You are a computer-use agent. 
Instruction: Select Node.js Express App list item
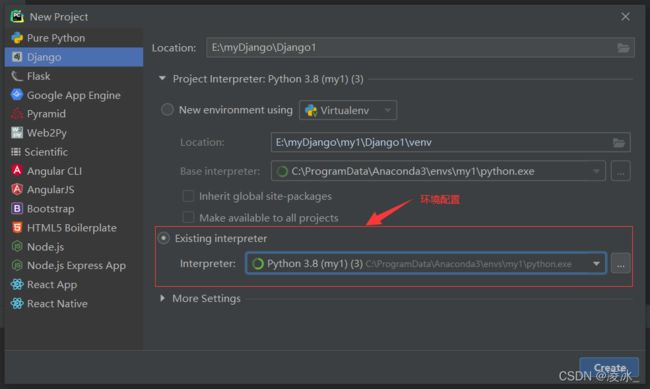(74, 265)
